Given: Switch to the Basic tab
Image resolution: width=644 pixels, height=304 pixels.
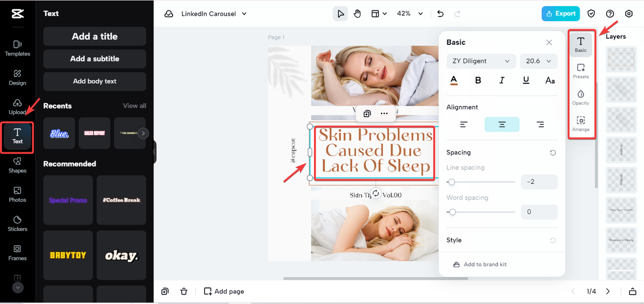Looking at the screenshot, I should coord(581,44).
